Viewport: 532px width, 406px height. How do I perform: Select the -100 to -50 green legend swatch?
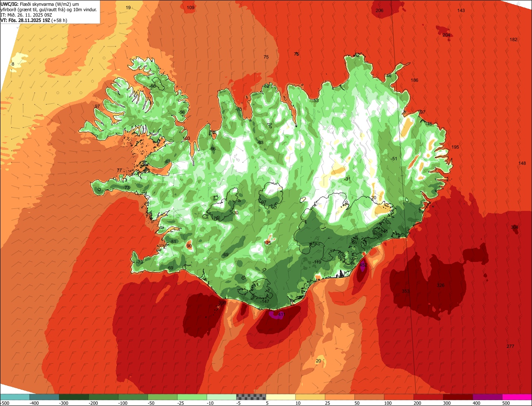133,397
